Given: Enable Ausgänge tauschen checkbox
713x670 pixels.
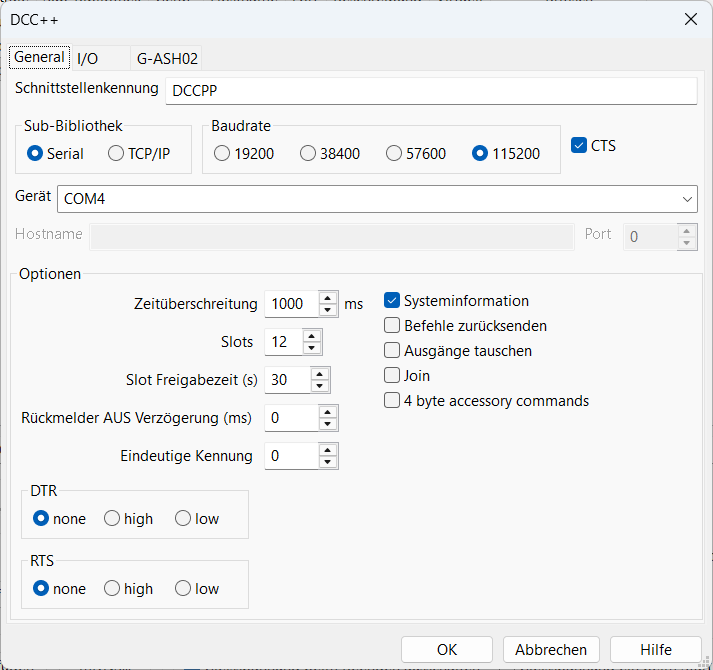Looking at the screenshot, I should [393, 351].
